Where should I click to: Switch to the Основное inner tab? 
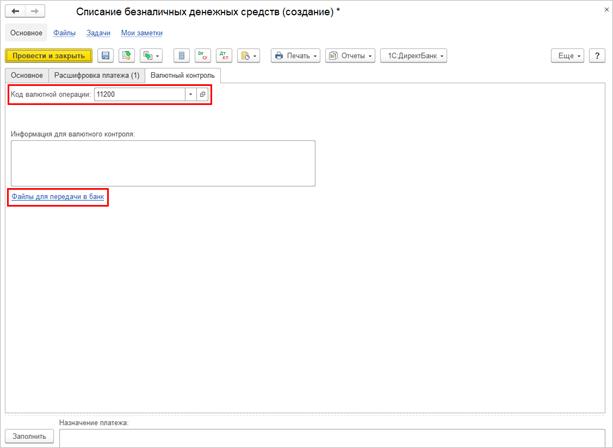[25, 75]
